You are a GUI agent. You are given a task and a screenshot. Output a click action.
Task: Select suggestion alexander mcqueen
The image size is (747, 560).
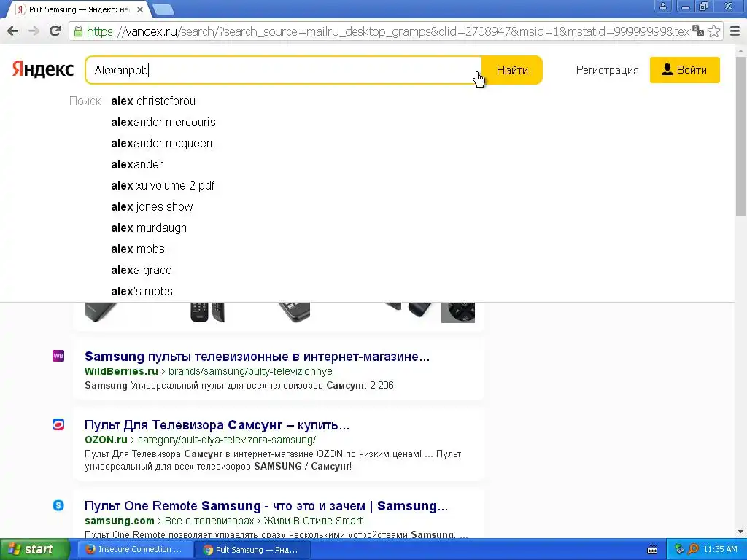tap(161, 144)
